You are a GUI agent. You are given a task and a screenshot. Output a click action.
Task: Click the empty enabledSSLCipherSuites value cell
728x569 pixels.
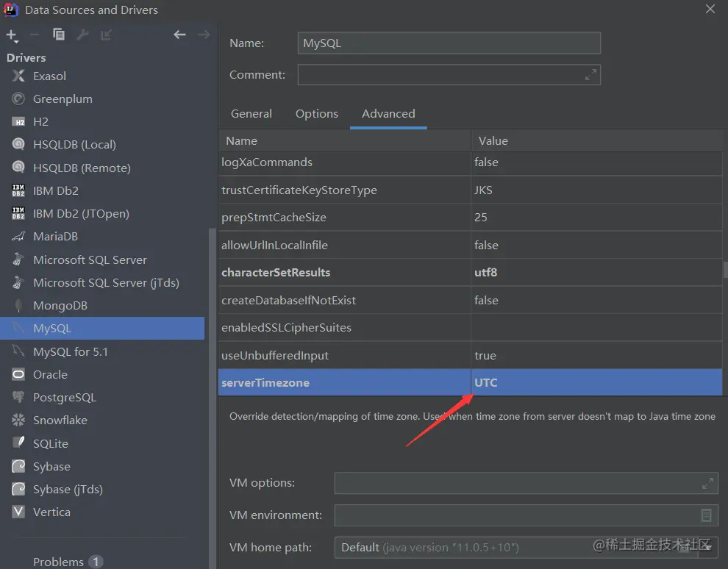[596, 328]
